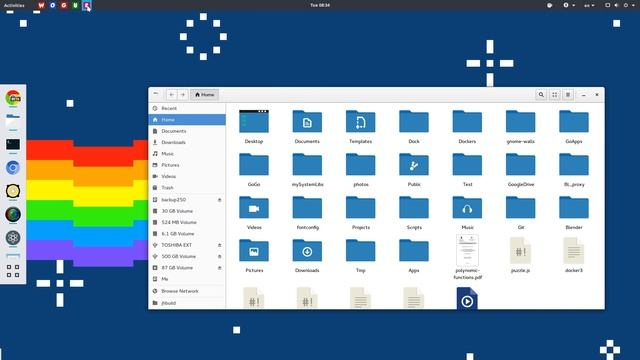Image resolution: width=640 pixels, height=360 pixels.
Task: Open the Blender folder
Action: pos(574,212)
